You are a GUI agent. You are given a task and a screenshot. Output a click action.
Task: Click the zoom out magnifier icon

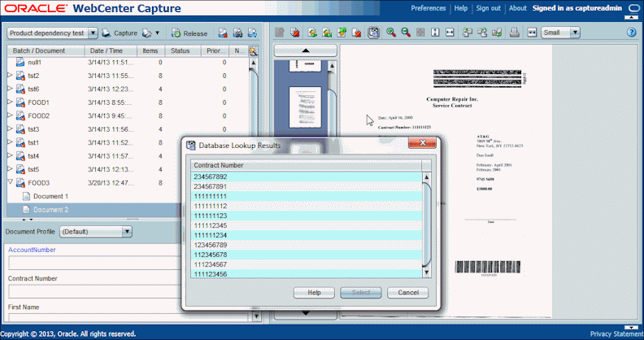click(x=406, y=33)
